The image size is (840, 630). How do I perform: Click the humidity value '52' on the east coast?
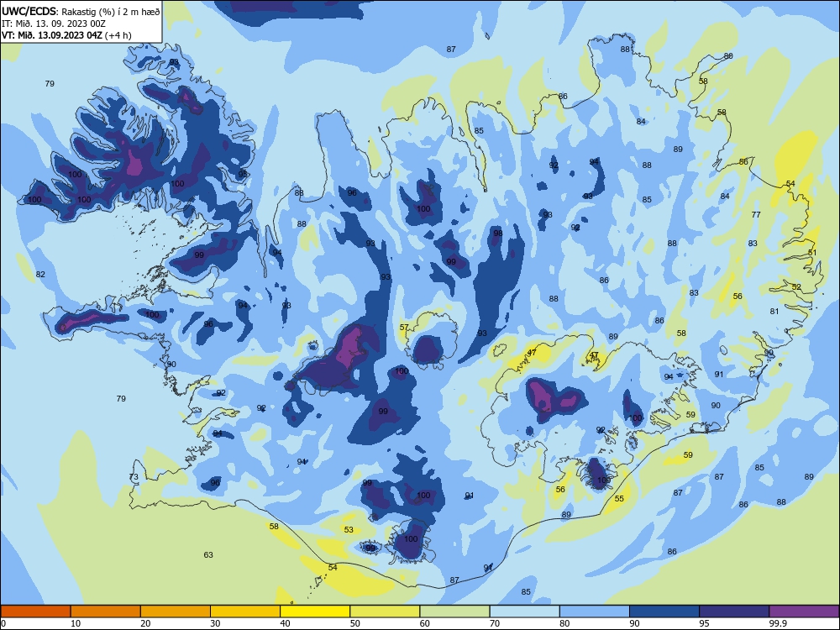tap(796, 286)
